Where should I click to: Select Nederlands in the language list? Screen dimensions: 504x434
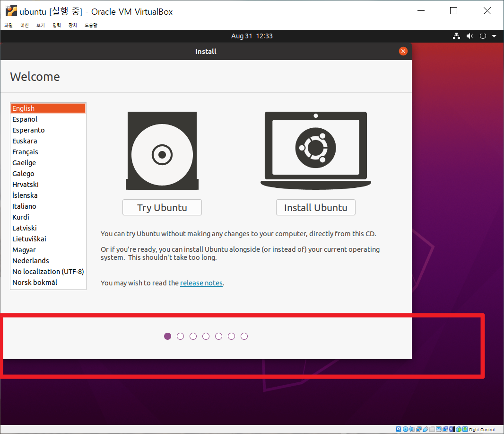tap(48, 261)
